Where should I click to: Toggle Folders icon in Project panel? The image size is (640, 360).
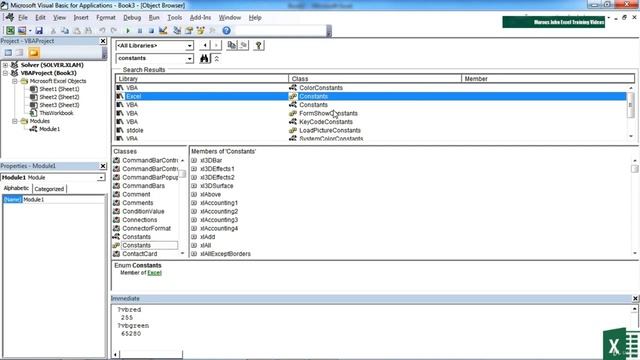coord(34,53)
